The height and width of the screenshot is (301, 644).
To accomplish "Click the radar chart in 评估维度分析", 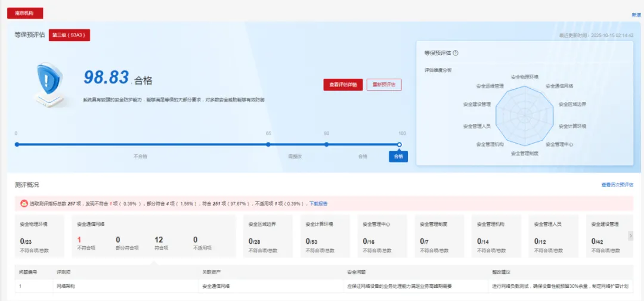I will coord(524,113).
